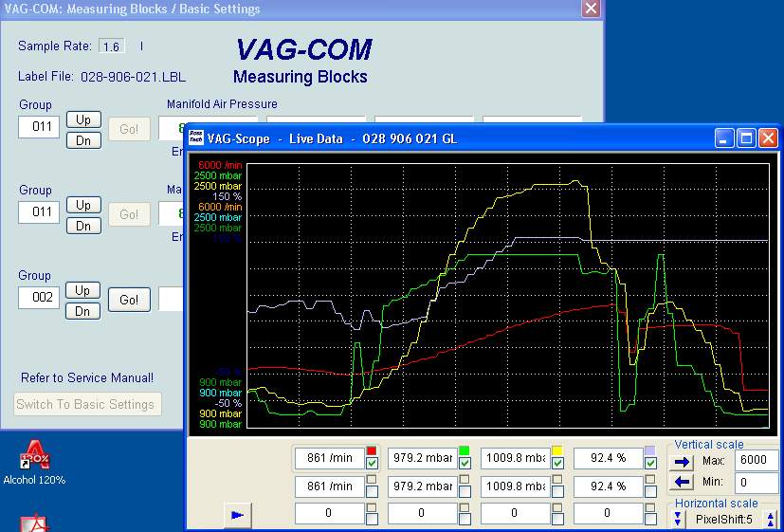
Task: Click the Group 002 number field in VAG-COM
Action: pyautogui.click(x=39, y=298)
